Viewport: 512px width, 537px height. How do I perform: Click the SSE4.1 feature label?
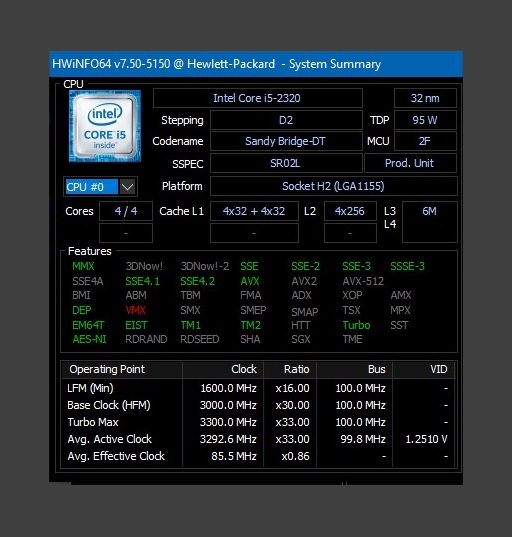pos(142,281)
